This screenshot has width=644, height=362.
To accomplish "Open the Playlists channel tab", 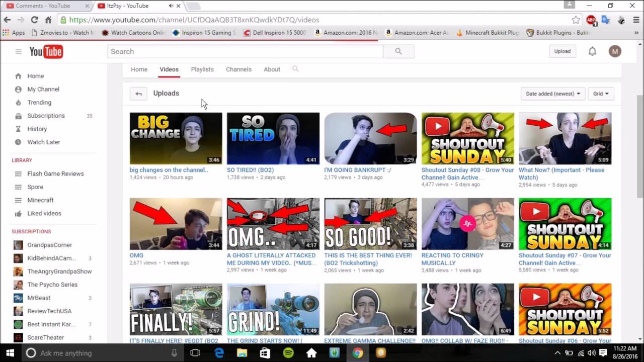I will pos(202,69).
